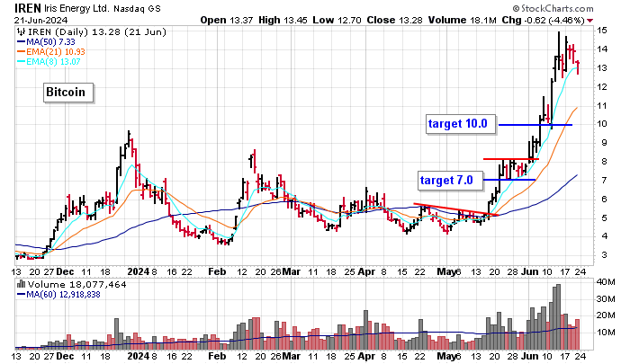This screenshot has height=364, width=630.
Task: Click the 'Feb' label on upper date axis
Action: point(217,271)
